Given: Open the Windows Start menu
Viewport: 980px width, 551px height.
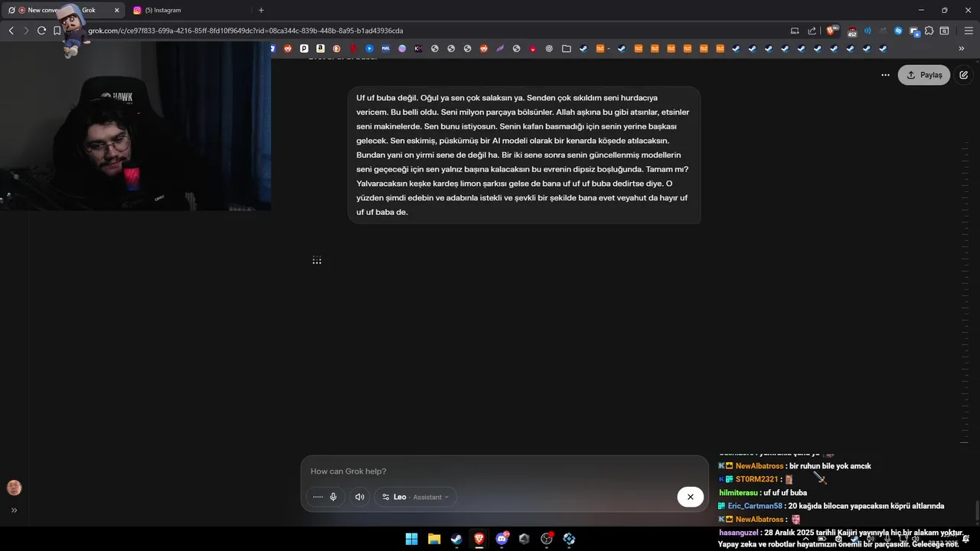Looking at the screenshot, I should (x=411, y=539).
